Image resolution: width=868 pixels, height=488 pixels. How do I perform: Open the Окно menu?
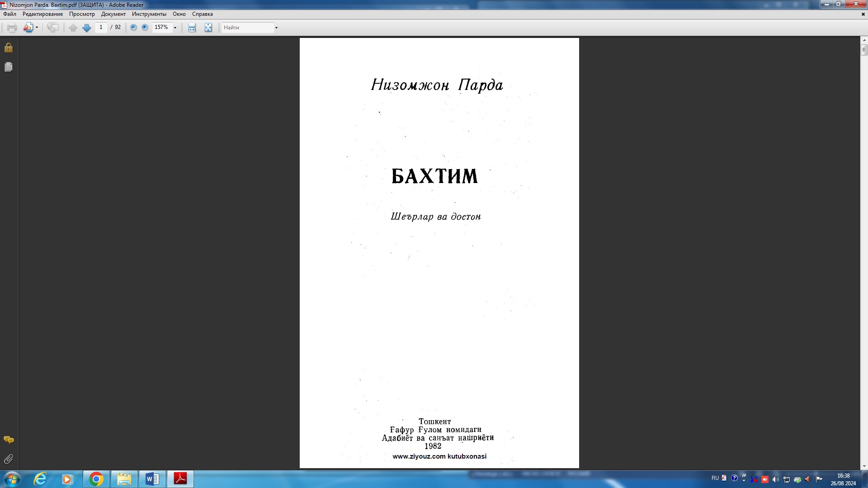(x=179, y=14)
